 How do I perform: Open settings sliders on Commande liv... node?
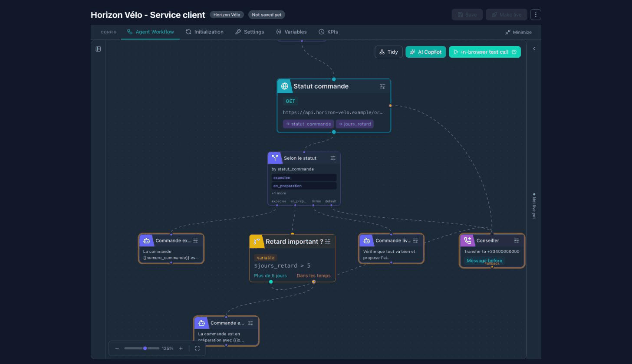[x=416, y=241]
